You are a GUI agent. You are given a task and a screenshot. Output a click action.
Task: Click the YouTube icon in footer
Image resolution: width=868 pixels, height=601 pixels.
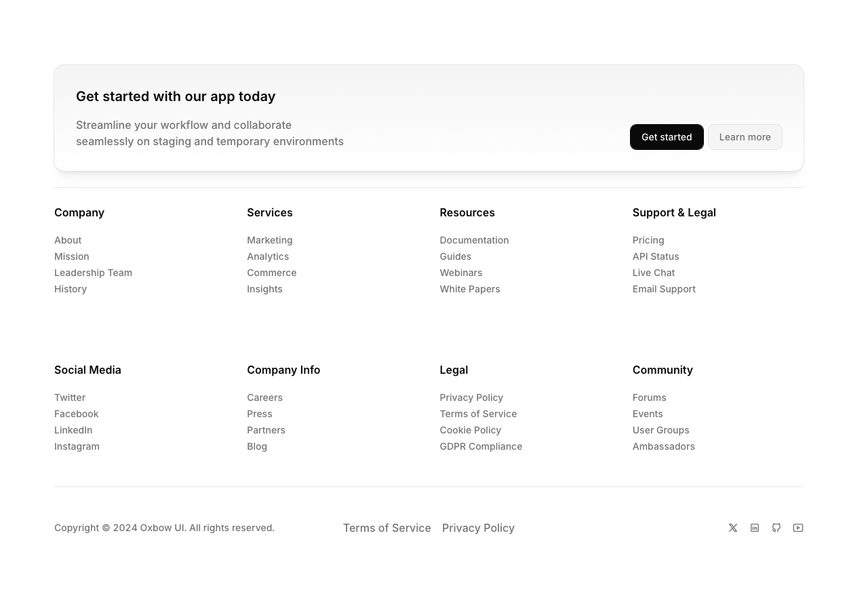[798, 528]
